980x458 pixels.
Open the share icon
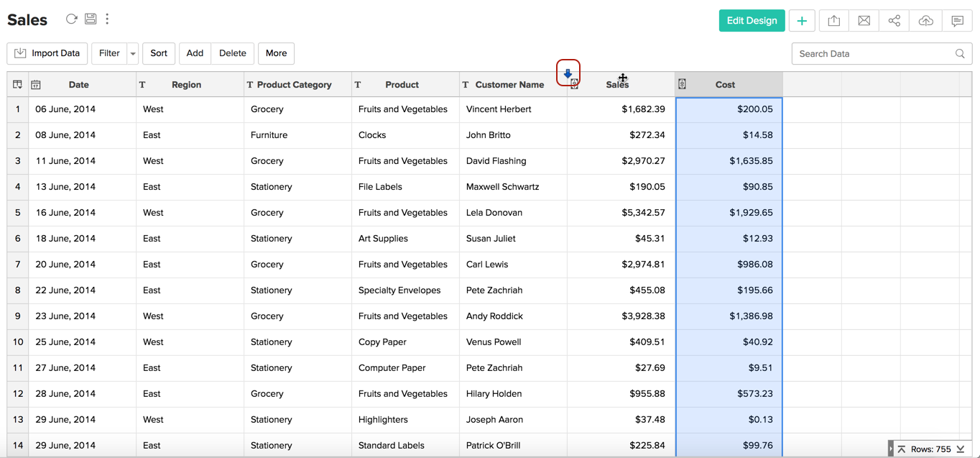click(x=894, y=21)
